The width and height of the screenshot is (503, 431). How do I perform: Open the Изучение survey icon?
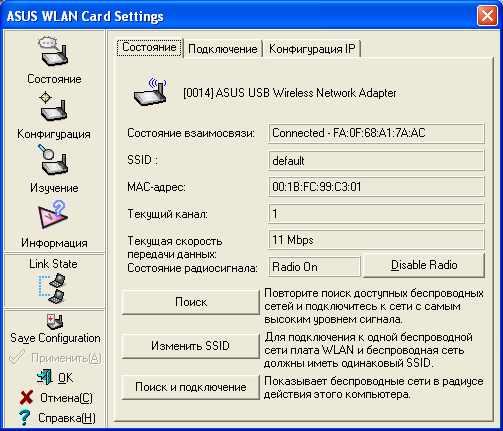53,160
